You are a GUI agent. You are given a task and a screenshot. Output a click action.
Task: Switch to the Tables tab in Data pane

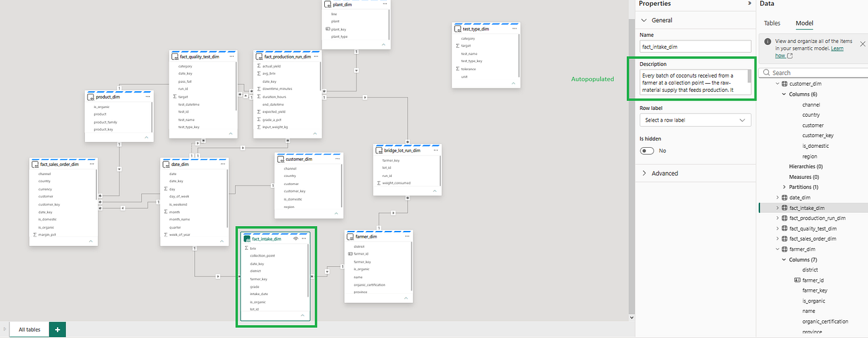pyautogui.click(x=772, y=23)
